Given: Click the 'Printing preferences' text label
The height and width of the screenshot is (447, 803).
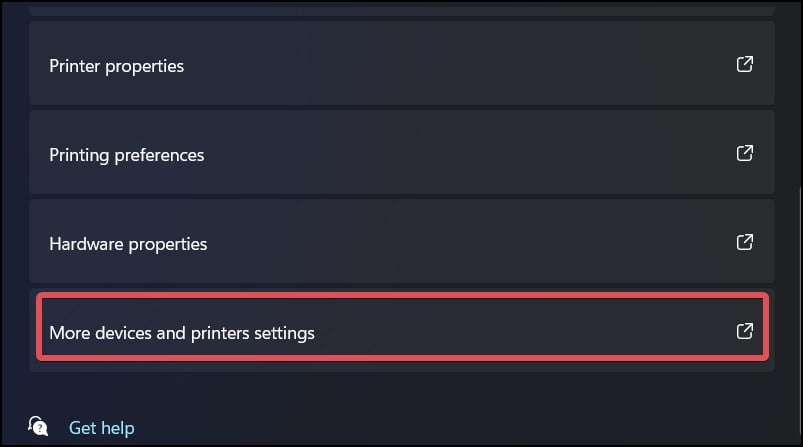Looking at the screenshot, I should 126,155.
